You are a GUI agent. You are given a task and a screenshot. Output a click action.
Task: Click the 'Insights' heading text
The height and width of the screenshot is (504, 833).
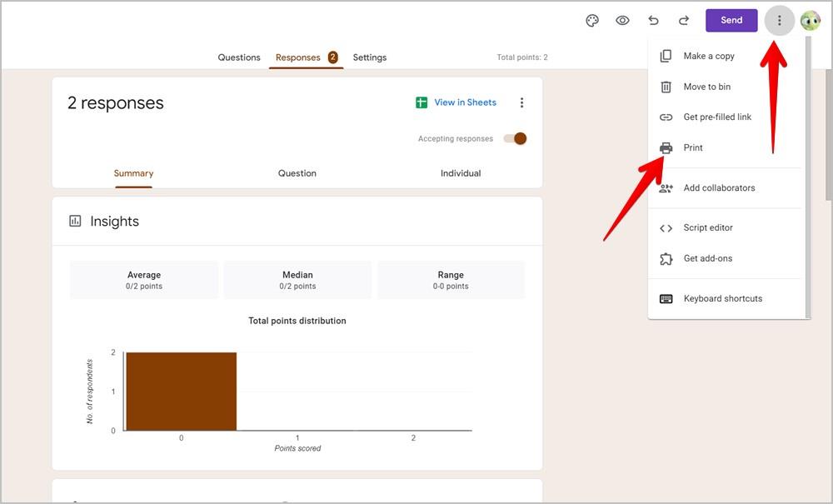[x=115, y=221]
